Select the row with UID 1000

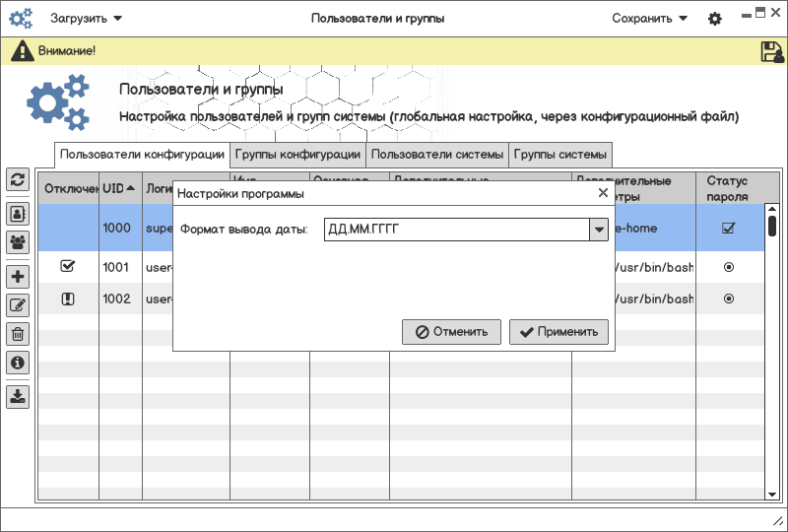click(x=401, y=228)
